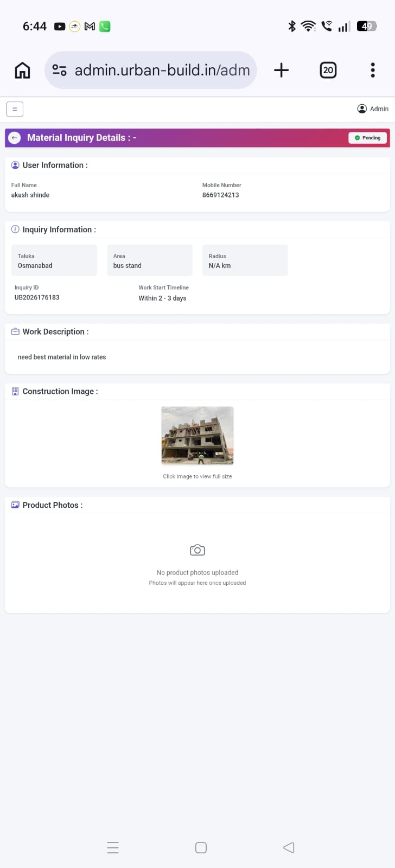The image size is (395, 868).
Task: Tap the browser home icon
Action: pyautogui.click(x=22, y=70)
